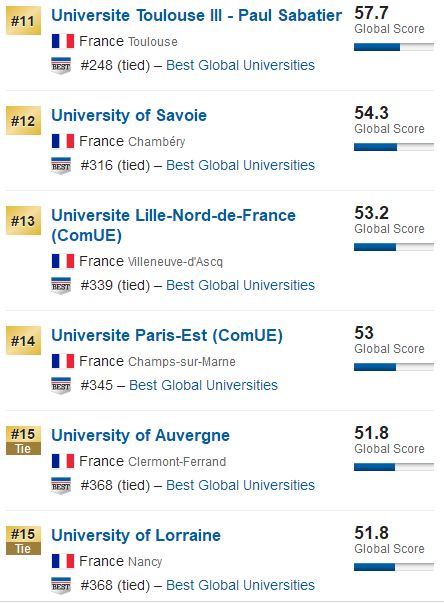The width and height of the screenshot is (444, 603).
Task: Click BEST badge icon next to #345
Action: tap(61, 385)
